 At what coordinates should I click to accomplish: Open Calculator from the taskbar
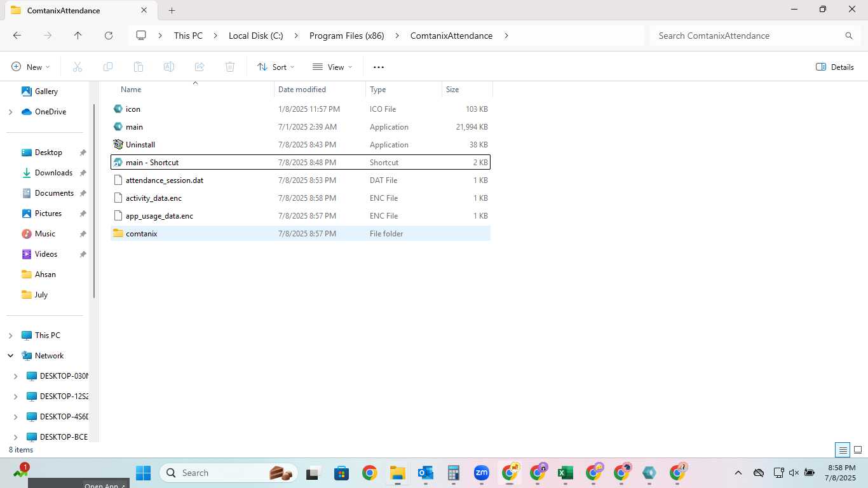454,473
